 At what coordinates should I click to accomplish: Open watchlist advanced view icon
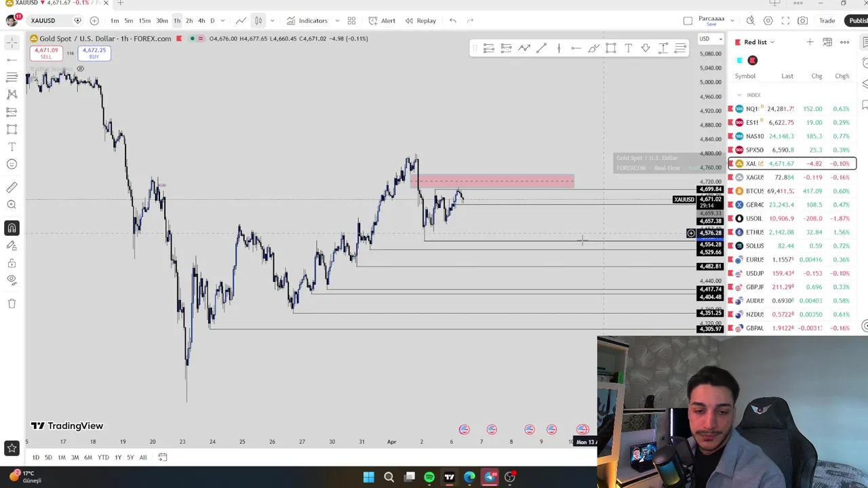(827, 42)
